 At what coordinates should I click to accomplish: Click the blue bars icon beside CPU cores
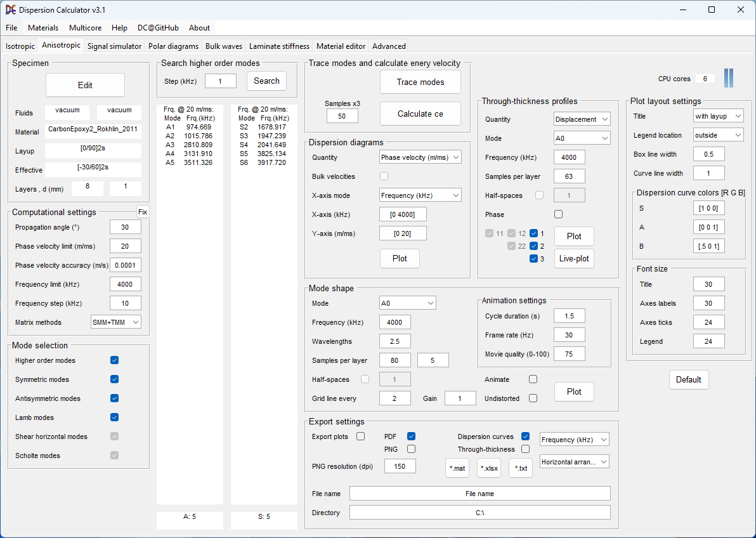point(728,78)
